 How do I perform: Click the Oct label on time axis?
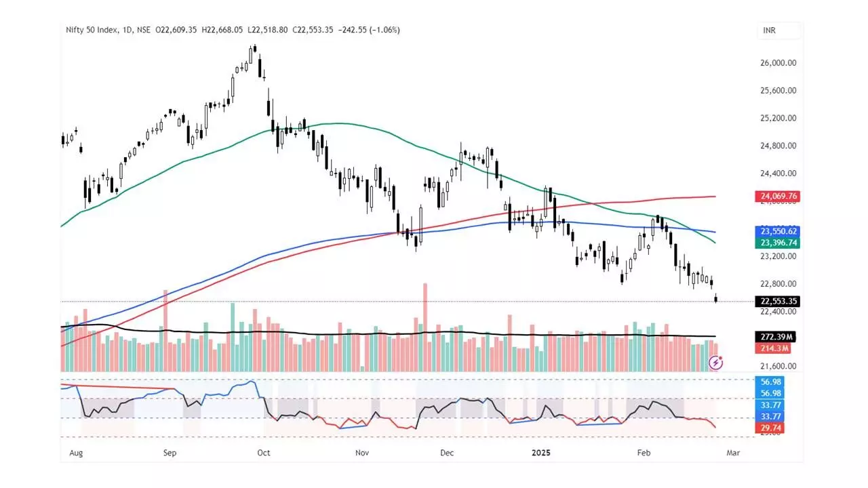pos(264,452)
